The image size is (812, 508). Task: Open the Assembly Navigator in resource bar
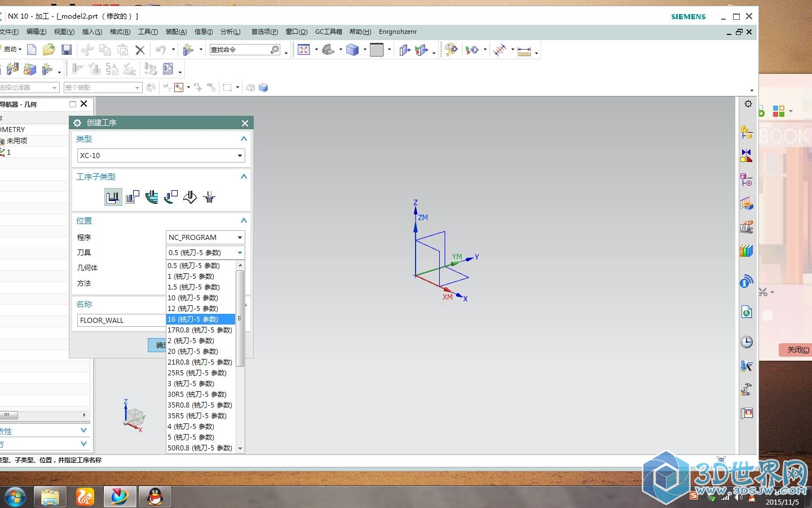747,133
